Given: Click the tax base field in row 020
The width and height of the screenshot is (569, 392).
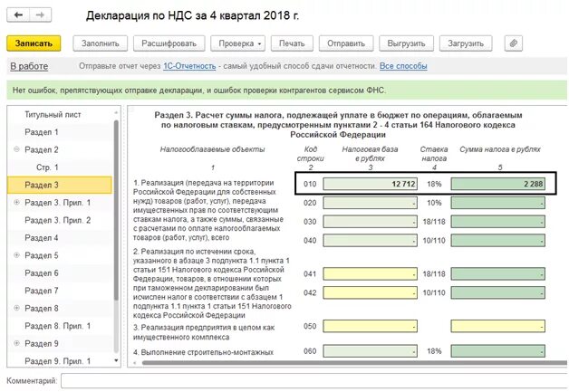Looking at the screenshot, I should (371, 203).
